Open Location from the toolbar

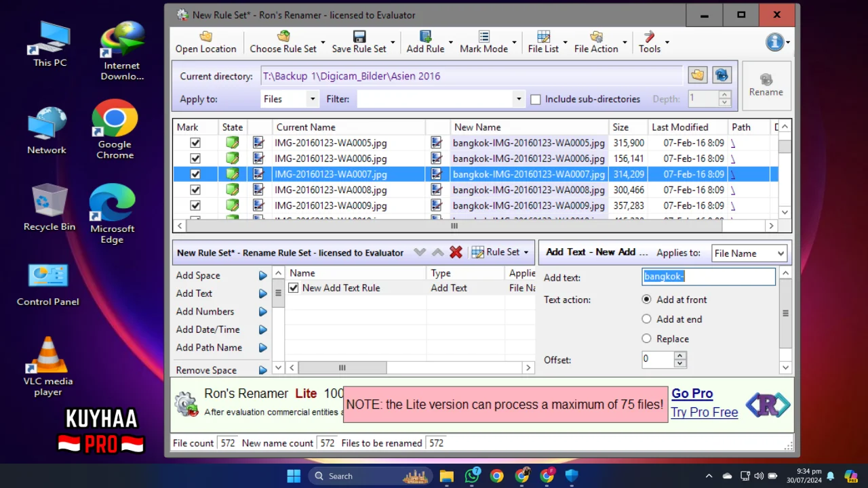pyautogui.click(x=205, y=42)
